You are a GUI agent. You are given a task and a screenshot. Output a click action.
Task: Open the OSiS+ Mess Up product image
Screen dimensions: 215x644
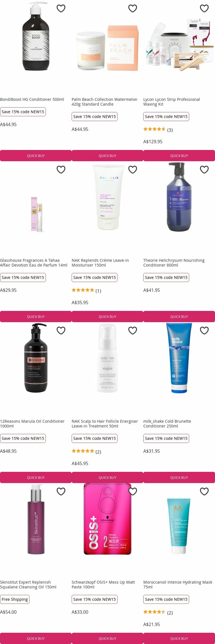[107, 519]
